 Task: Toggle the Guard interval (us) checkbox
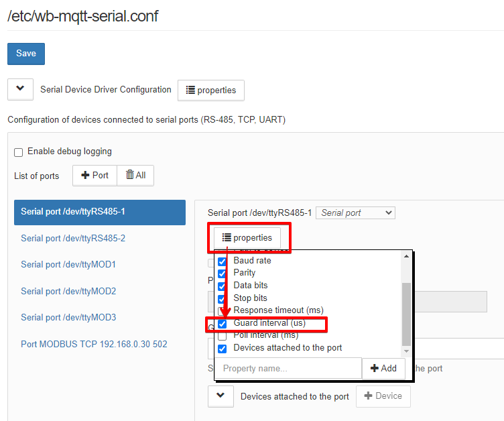click(x=223, y=323)
